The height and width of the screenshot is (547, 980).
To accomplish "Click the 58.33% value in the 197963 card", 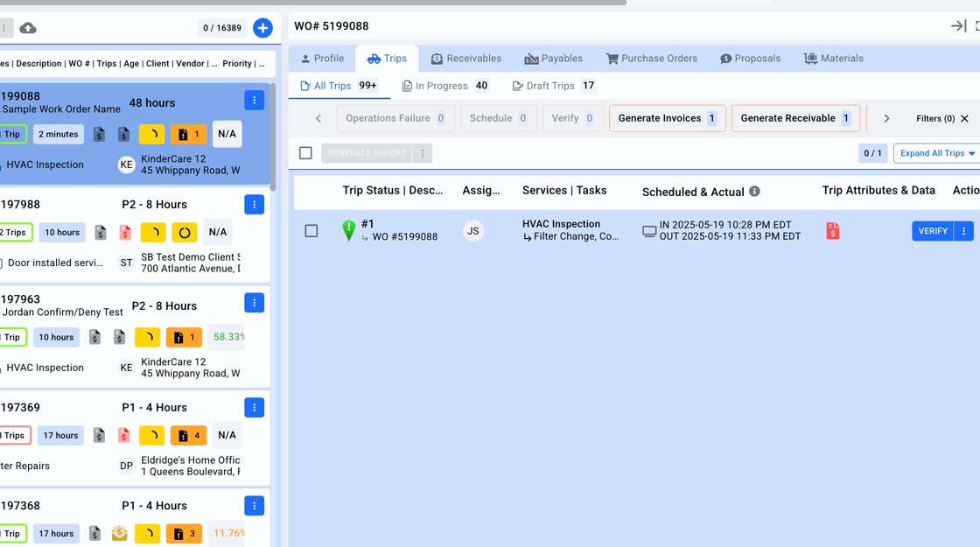I will click(x=228, y=337).
